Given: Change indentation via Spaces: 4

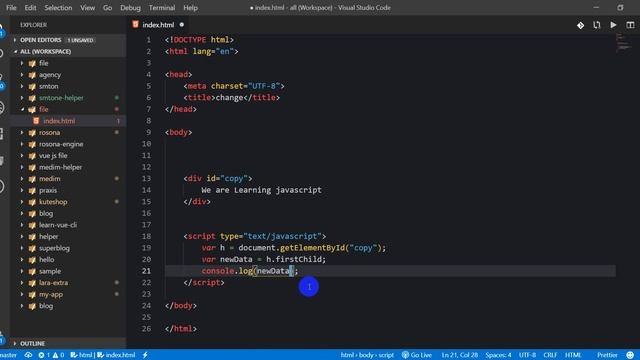Looking at the screenshot, I should 498,355.
